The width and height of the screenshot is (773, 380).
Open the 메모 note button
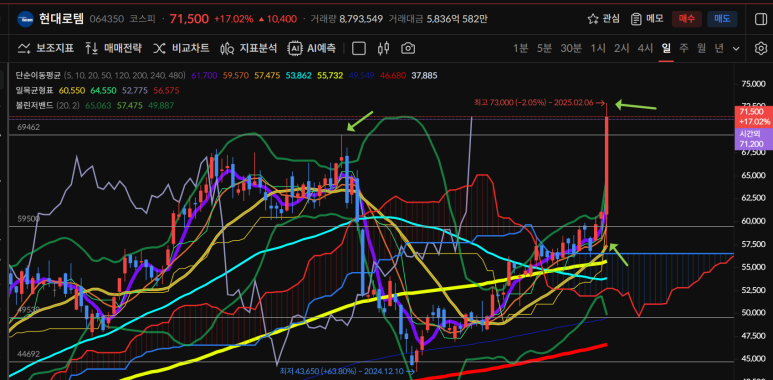coord(648,19)
